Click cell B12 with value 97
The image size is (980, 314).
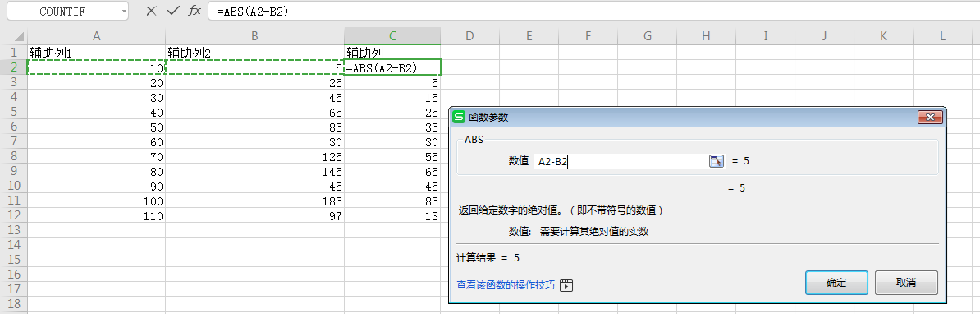pyautogui.click(x=255, y=216)
